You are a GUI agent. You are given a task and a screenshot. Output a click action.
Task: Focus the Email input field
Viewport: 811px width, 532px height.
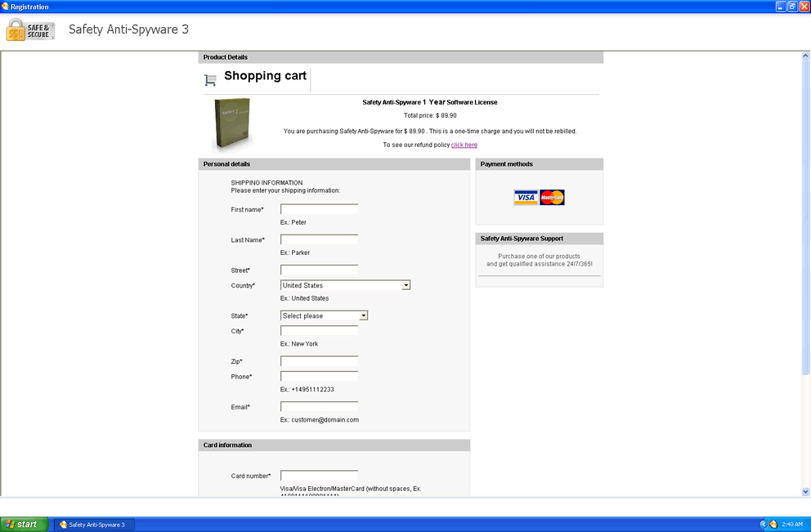pyautogui.click(x=319, y=407)
